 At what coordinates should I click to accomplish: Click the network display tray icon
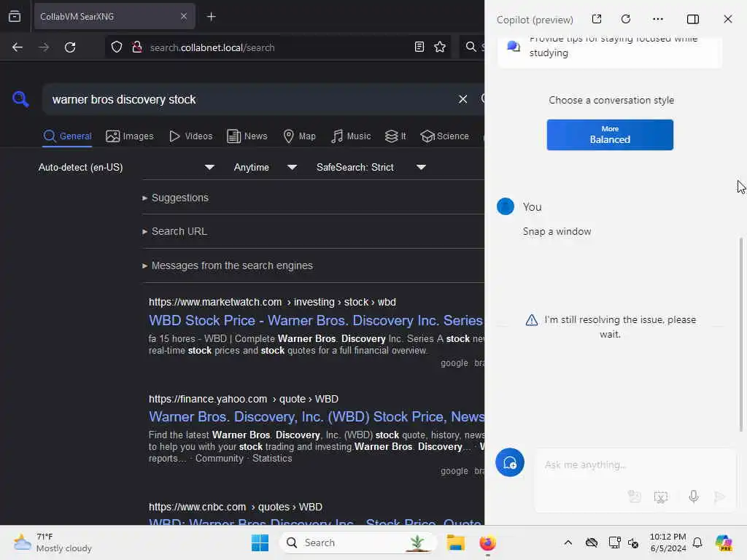614,542
